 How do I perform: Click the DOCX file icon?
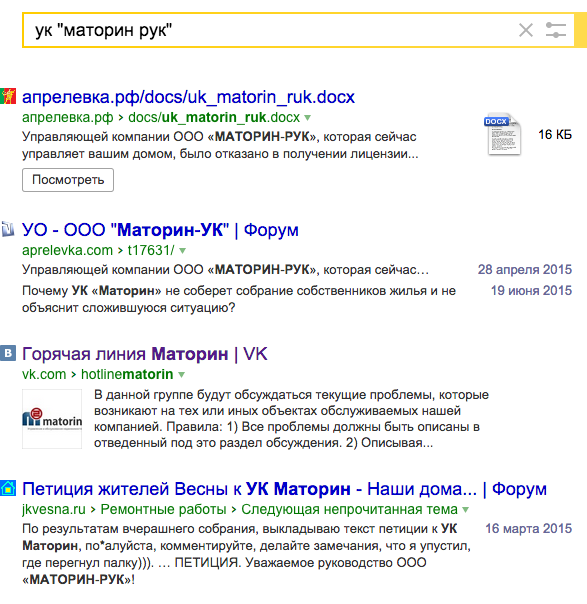[x=503, y=134]
